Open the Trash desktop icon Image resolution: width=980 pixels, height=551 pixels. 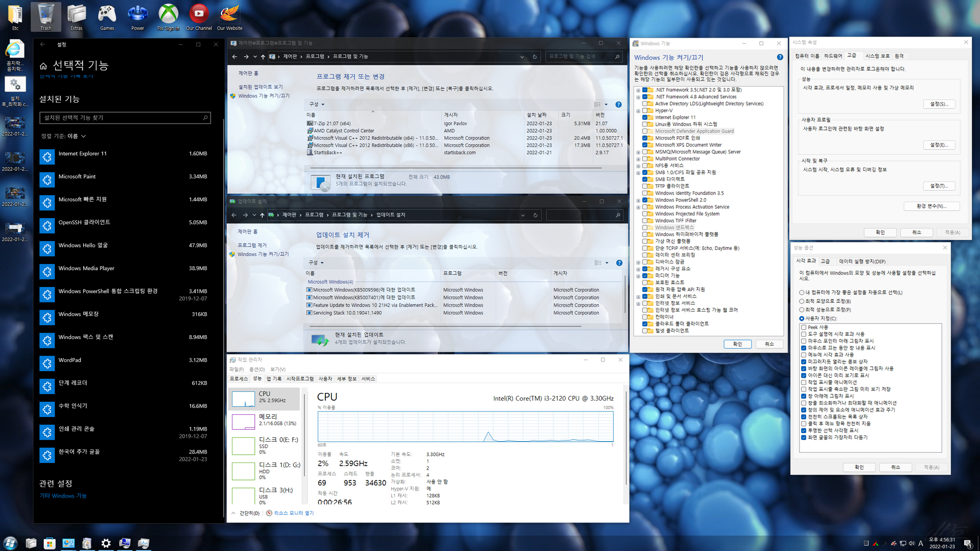pyautogui.click(x=46, y=16)
